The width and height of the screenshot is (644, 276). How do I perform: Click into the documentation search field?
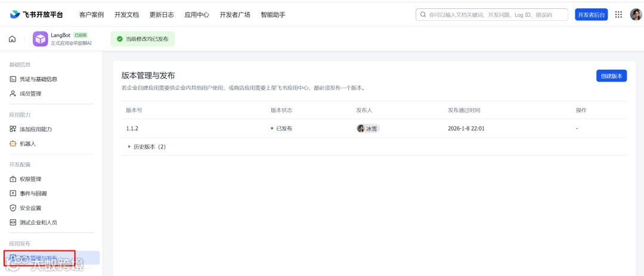(491, 15)
